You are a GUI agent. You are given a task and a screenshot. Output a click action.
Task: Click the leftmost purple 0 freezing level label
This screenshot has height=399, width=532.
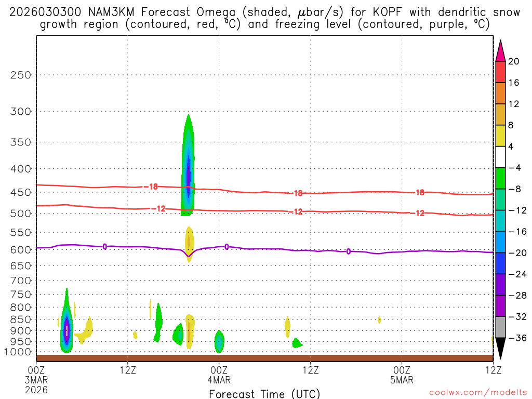pyautogui.click(x=105, y=247)
